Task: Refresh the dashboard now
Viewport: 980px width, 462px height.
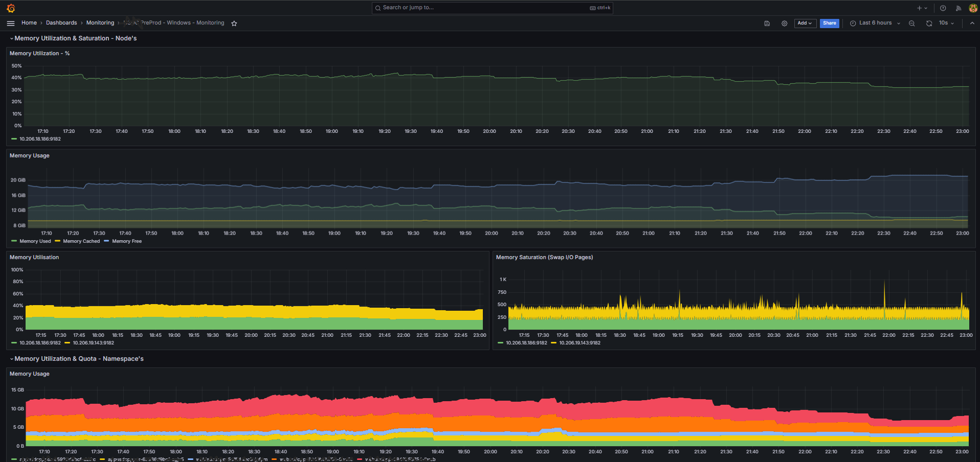Action: click(x=929, y=24)
